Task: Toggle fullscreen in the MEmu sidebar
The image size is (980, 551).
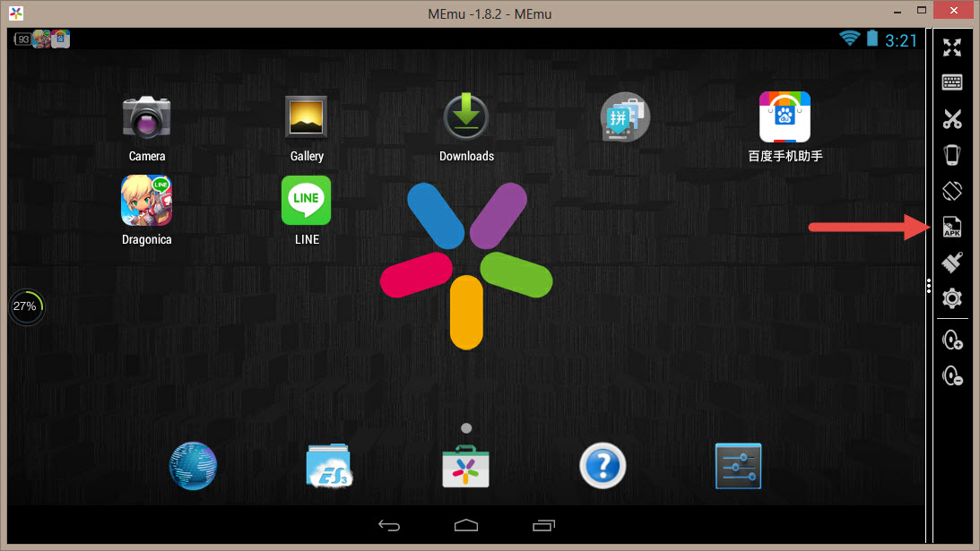Action: [952, 47]
